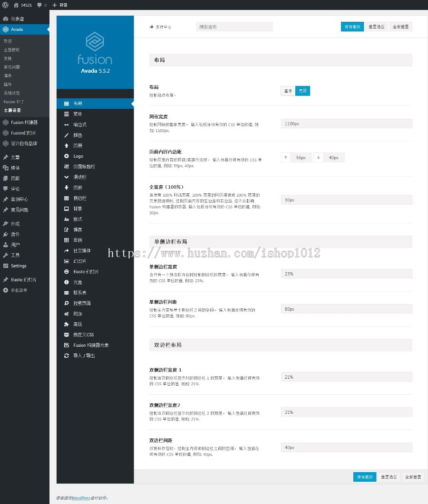Open the 背景 background options section
The width and height of the screenshot is (428, 504).
pyautogui.click(x=95, y=209)
